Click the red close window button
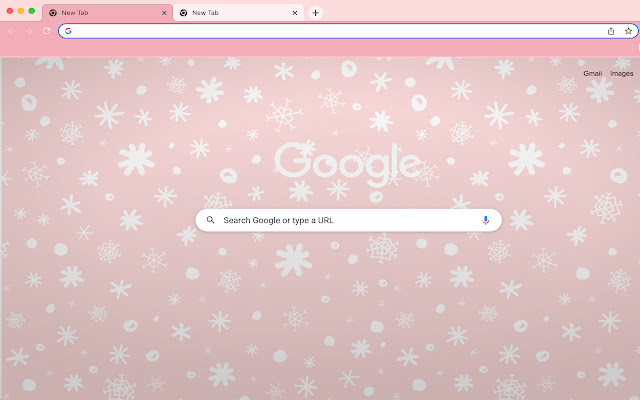The image size is (640, 400). click(10, 11)
